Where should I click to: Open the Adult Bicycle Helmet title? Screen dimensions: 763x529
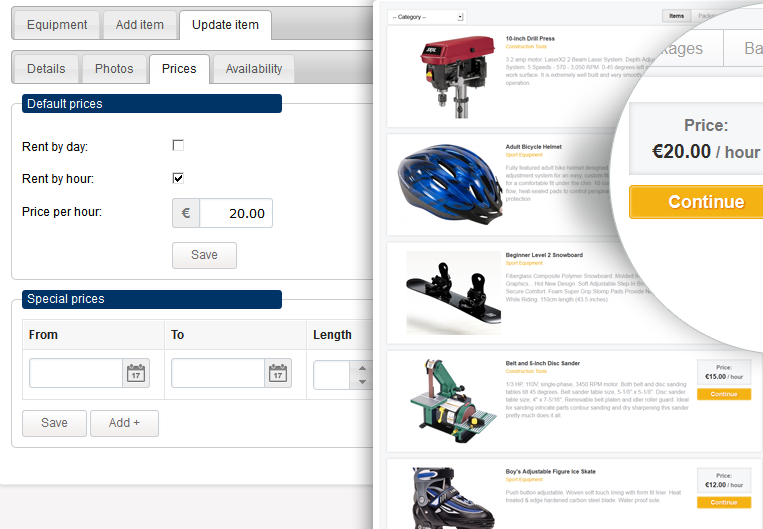[533, 146]
